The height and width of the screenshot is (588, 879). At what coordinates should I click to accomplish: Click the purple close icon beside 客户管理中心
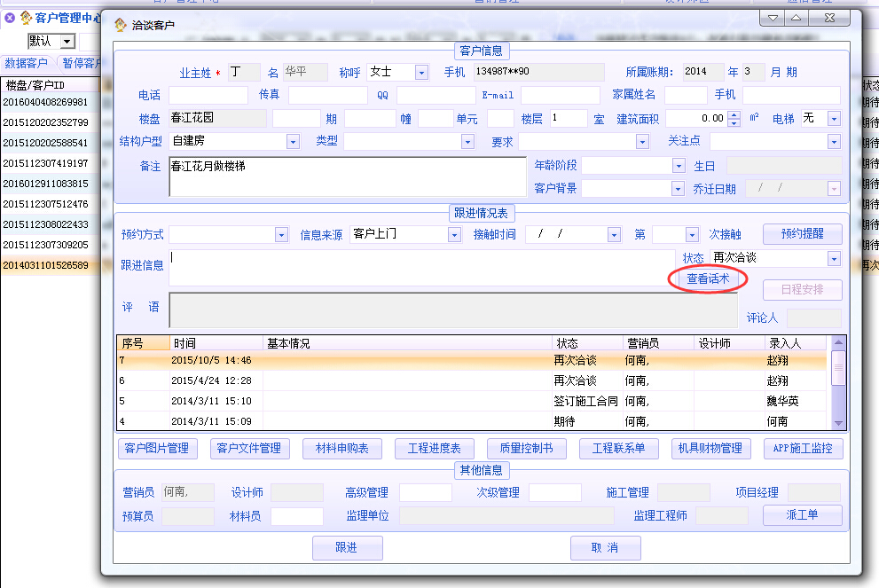pos(10,18)
